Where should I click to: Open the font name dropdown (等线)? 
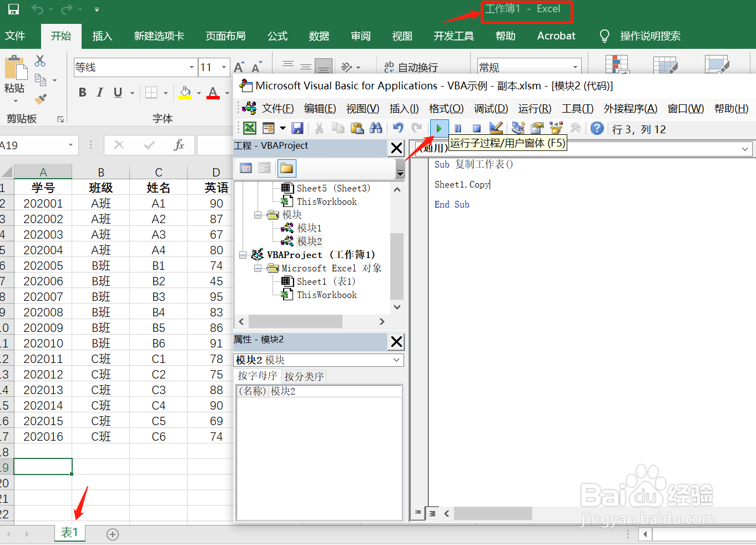tap(191, 68)
